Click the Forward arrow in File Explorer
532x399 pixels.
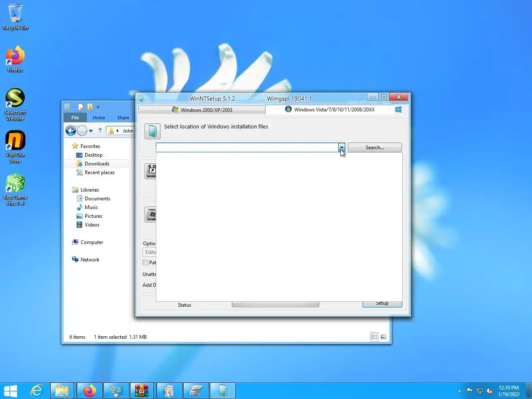pos(82,131)
